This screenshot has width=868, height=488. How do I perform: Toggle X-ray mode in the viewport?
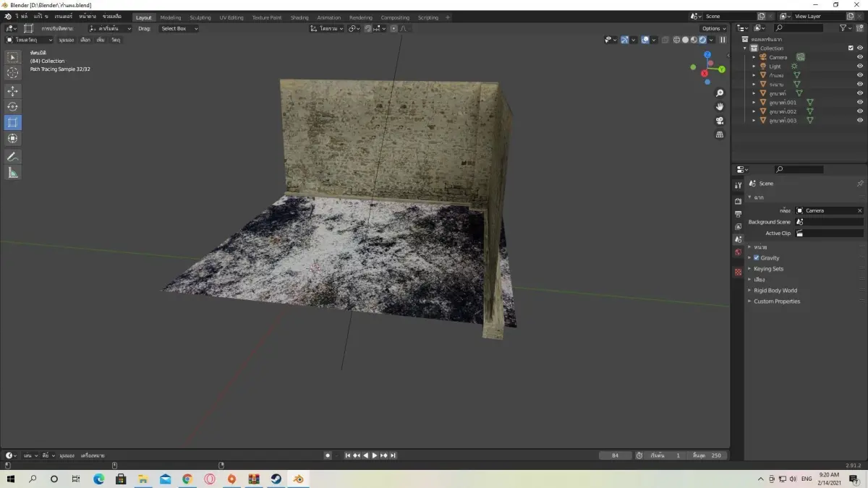point(665,40)
